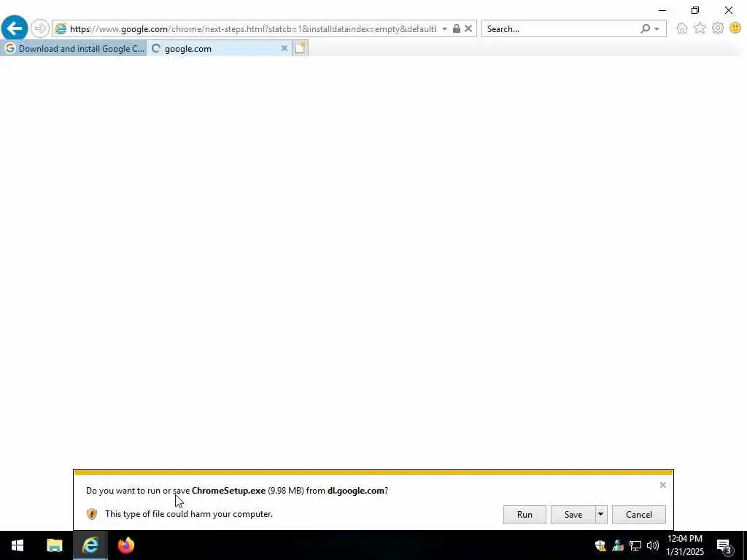This screenshot has height=560, width=747.
Task: Open a new tab button
Action: (300, 48)
